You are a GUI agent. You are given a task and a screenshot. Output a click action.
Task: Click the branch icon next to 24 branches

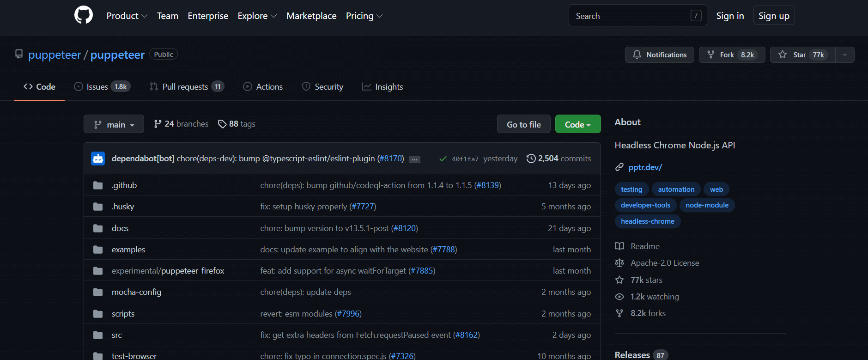158,124
